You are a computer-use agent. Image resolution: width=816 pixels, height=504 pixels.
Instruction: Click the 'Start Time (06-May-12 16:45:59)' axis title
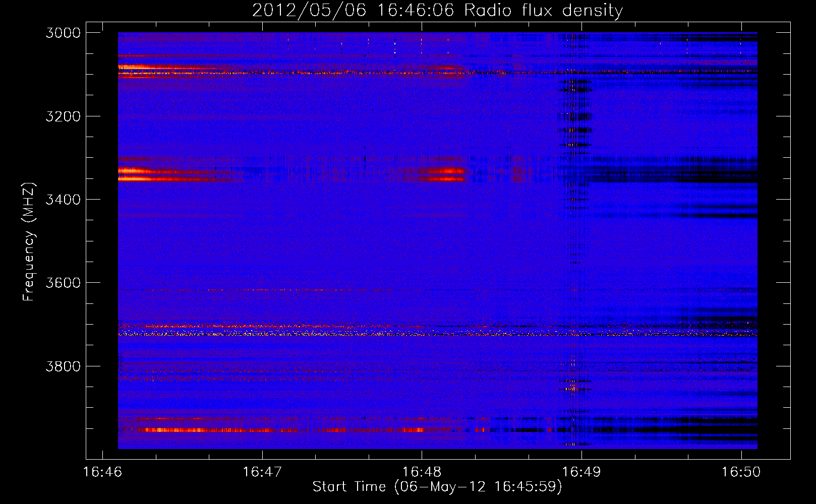tap(437, 487)
